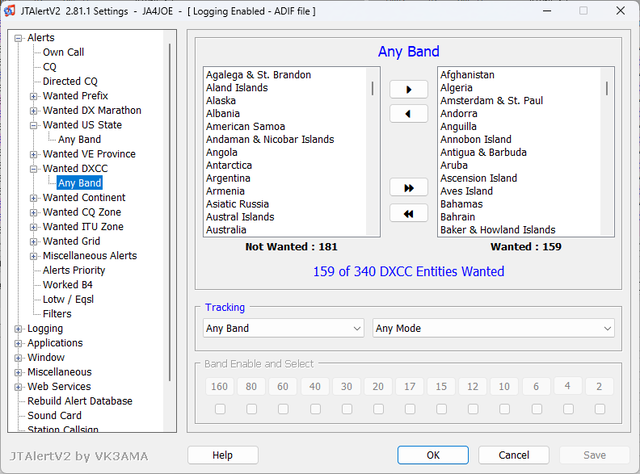Toggle the 15m band checkbox
This screenshot has width=640, height=474.
(x=441, y=409)
